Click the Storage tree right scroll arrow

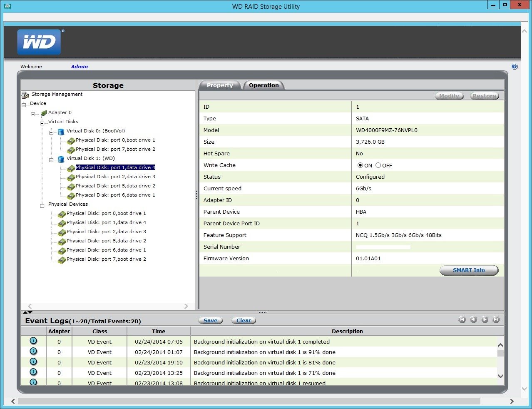pyautogui.click(x=186, y=306)
